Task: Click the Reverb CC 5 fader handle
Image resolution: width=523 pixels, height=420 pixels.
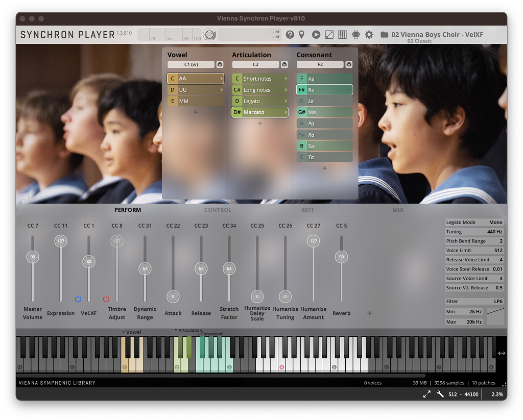Action: coord(341,257)
